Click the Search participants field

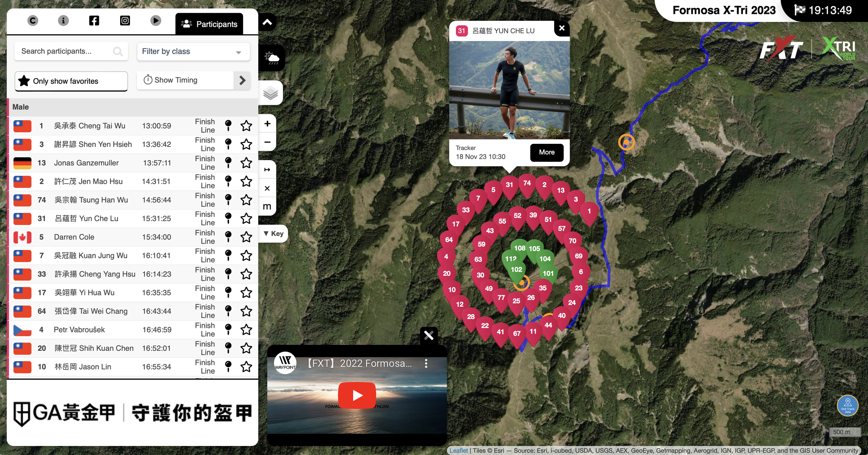pyautogui.click(x=66, y=51)
